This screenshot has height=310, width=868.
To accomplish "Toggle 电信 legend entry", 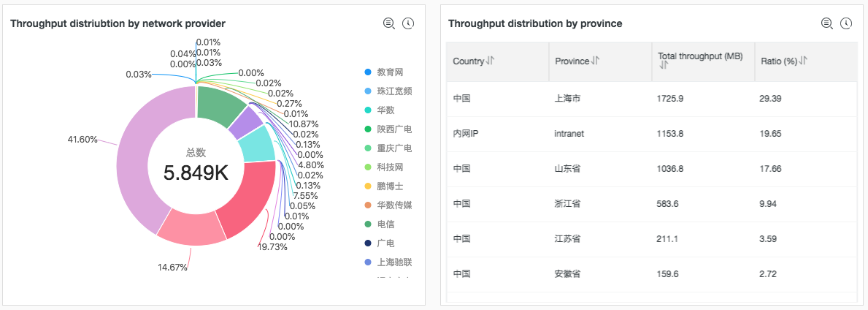I will pyautogui.click(x=379, y=224).
